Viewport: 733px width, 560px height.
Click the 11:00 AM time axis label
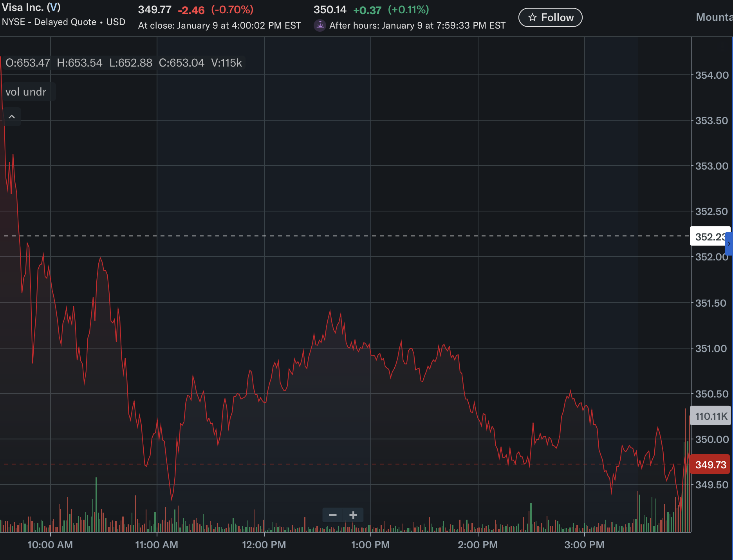(x=157, y=545)
